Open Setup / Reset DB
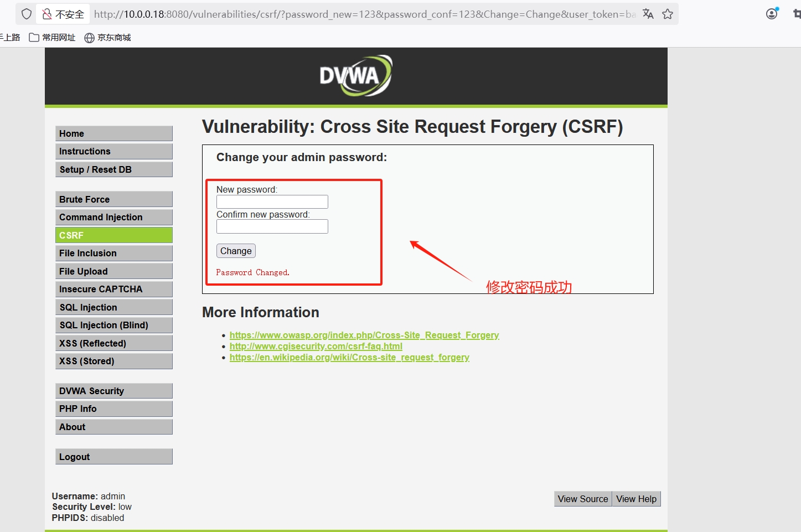801x532 pixels. (x=114, y=169)
